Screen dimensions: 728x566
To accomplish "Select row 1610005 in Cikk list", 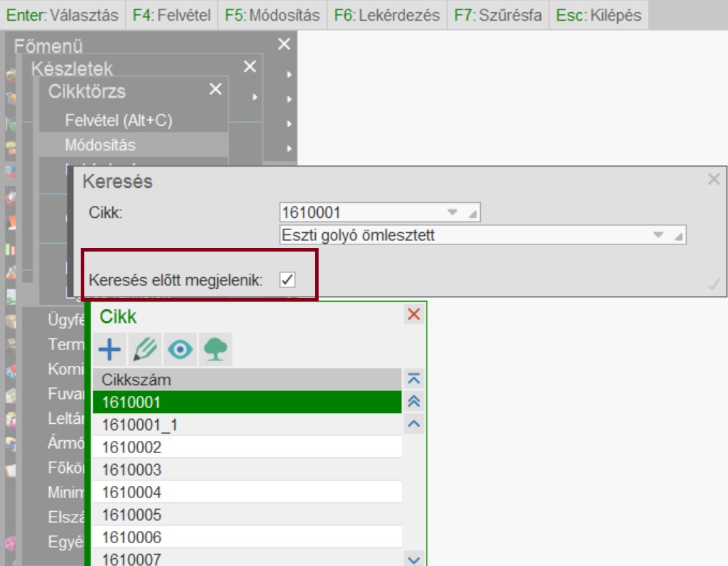I will [x=247, y=515].
